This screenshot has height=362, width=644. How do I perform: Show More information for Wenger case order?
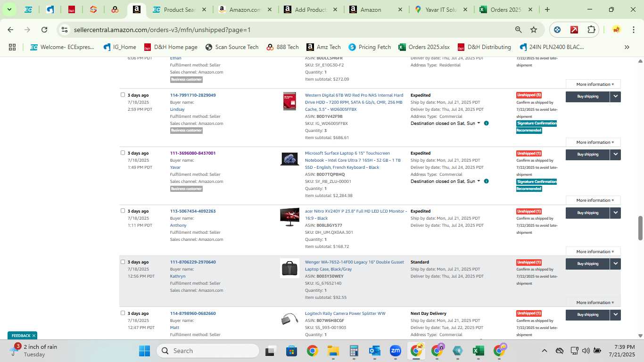(593, 303)
